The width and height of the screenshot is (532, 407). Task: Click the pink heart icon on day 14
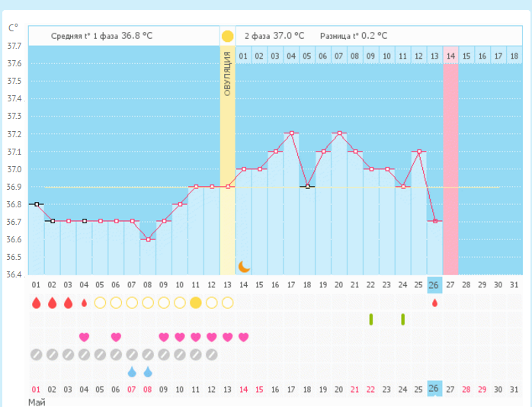tap(244, 337)
